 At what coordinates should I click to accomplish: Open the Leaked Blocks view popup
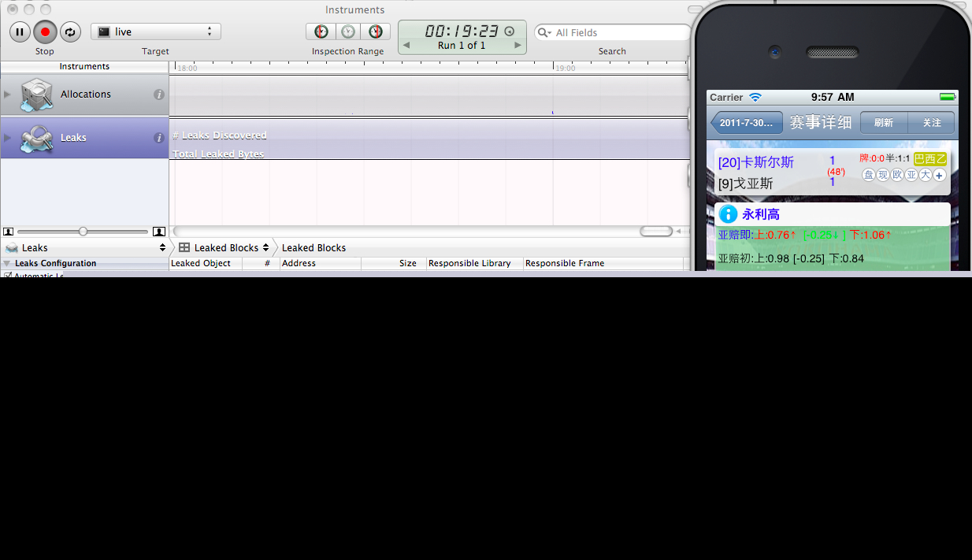click(x=224, y=247)
